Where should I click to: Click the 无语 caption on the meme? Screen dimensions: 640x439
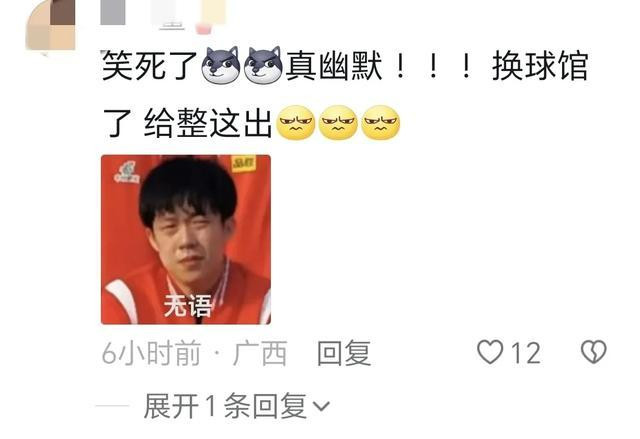[188, 306]
